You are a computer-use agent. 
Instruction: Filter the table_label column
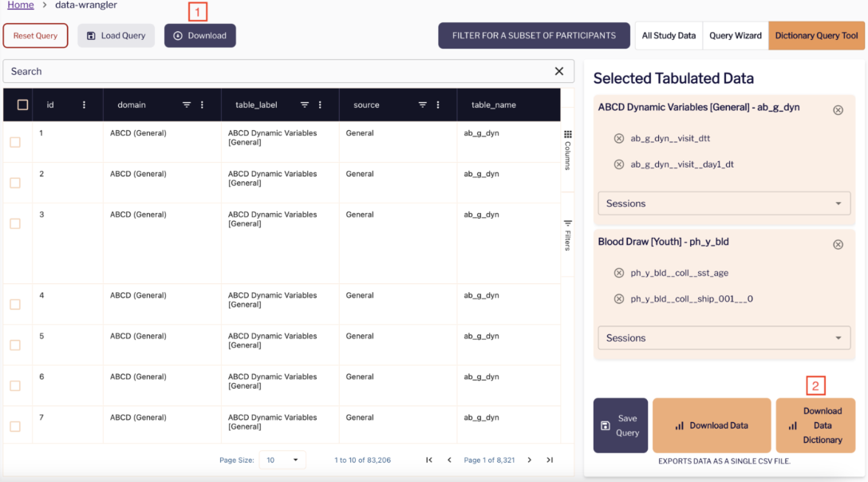[305, 105]
